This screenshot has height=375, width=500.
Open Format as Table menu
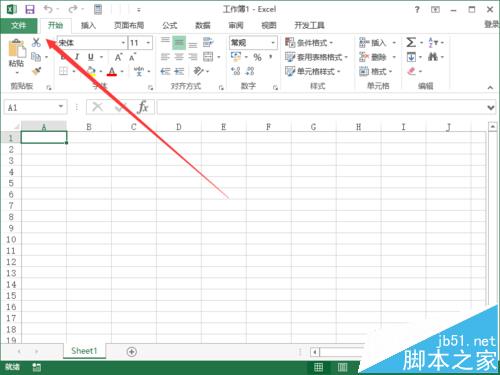[316, 57]
